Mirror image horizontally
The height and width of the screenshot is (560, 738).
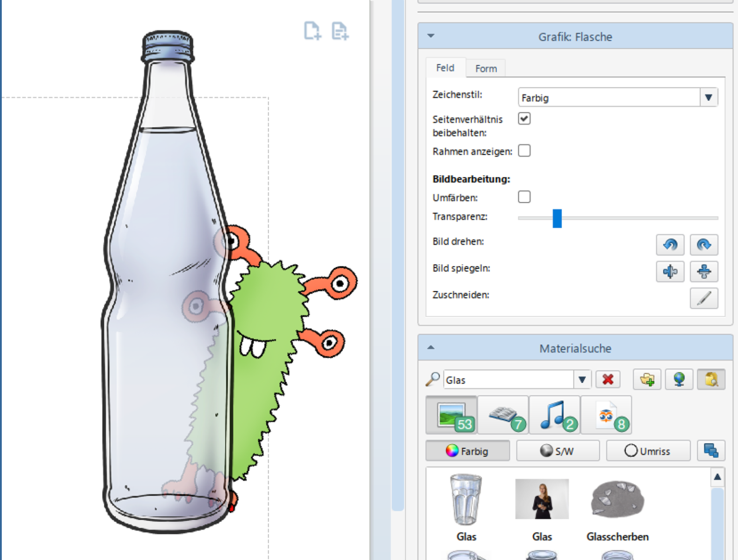click(670, 271)
